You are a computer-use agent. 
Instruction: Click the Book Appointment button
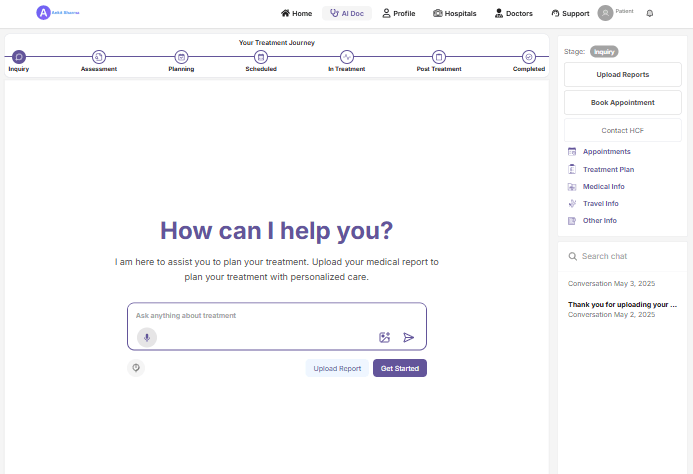623,103
